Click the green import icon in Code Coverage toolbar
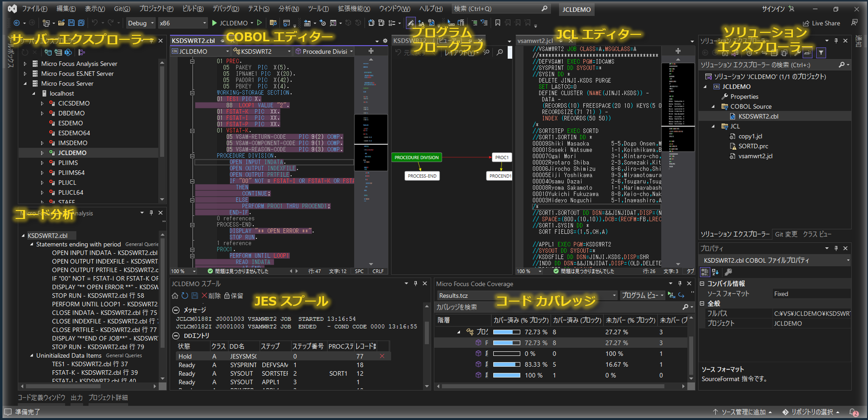The height and width of the screenshot is (420, 868). (x=671, y=295)
